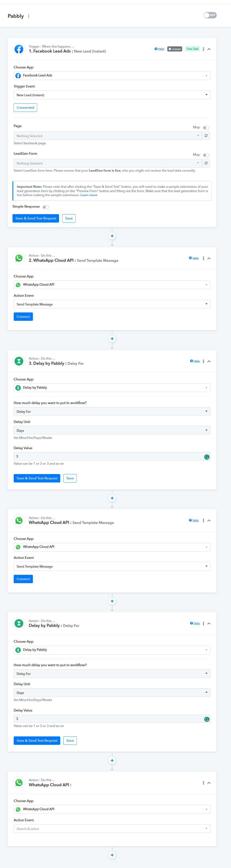Click Save & Send Test Request in second Delay step
This screenshot has width=231, height=868.
37,740
